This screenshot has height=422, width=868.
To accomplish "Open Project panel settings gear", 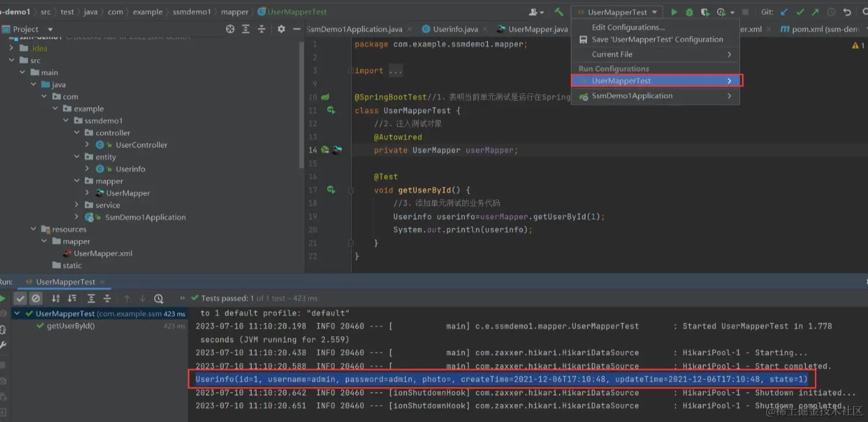I will 281,29.
